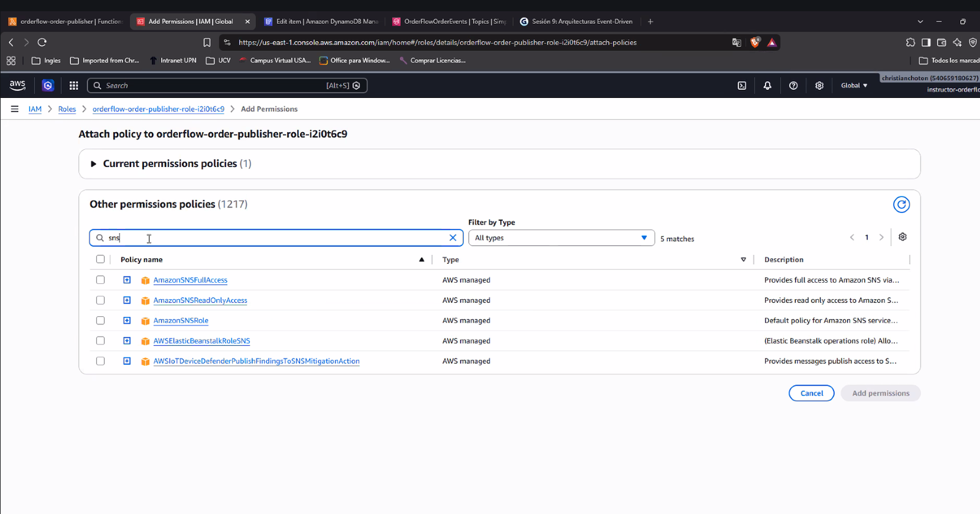The image size is (980, 514).
Task: Check the AmazonSNSFullAccess policy checkbox
Action: (100, 280)
